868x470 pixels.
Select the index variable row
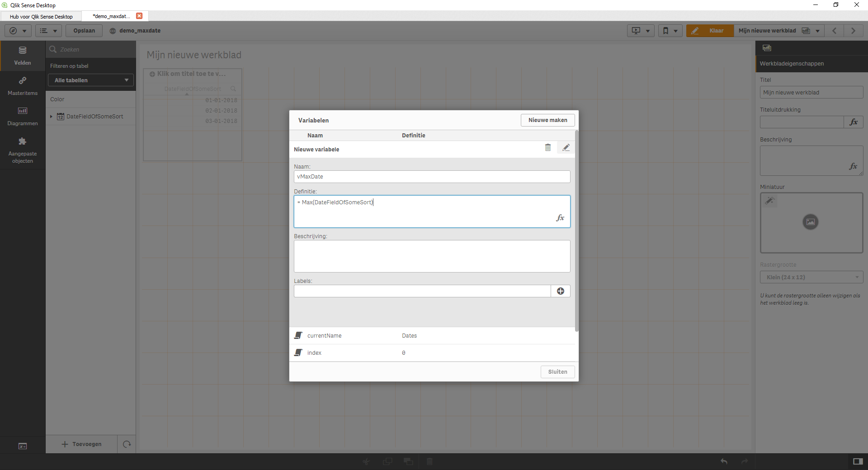pyautogui.click(x=432, y=353)
